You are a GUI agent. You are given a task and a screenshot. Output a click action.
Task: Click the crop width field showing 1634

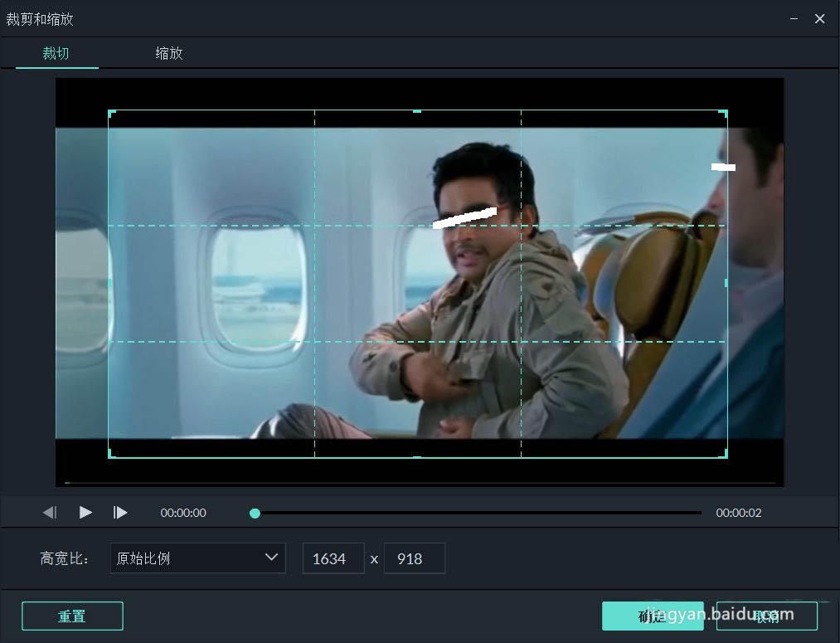pyautogui.click(x=333, y=558)
